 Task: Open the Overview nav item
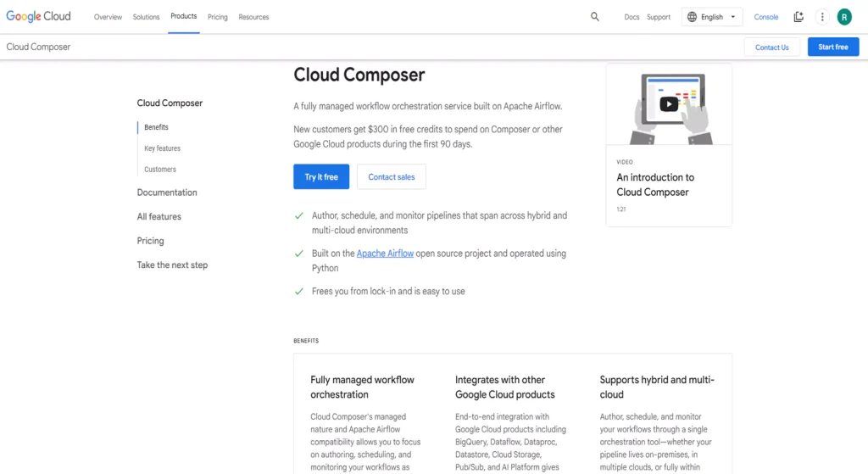tap(108, 17)
